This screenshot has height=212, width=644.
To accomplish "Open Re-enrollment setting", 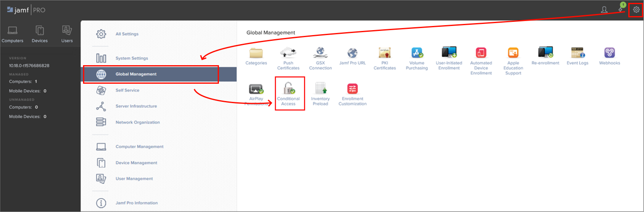I will coord(545,56).
